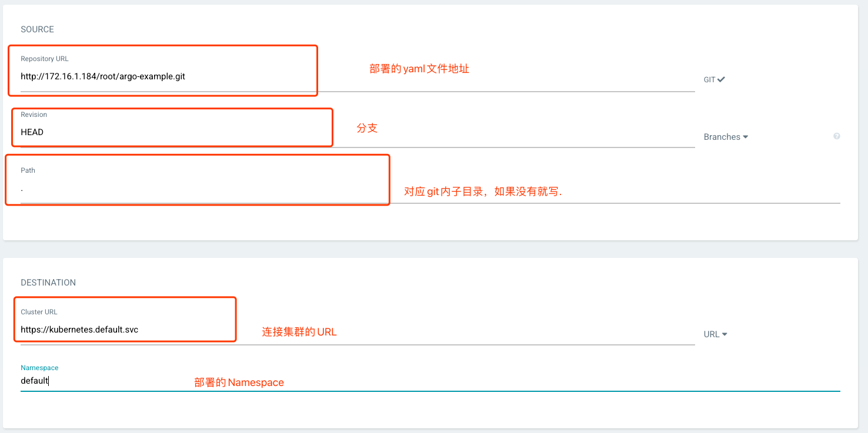The image size is (868, 433).
Task: Click the caret arrow beside Branches
Action: coord(746,137)
